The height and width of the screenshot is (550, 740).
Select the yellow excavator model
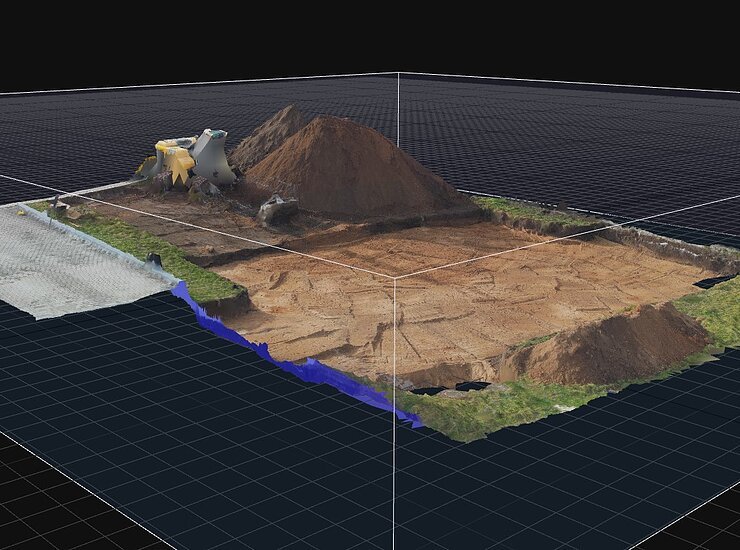177,160
